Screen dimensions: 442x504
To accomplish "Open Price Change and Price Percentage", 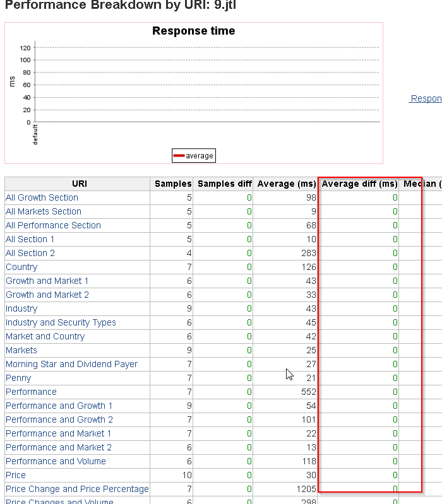I will [x=77, y=489].
